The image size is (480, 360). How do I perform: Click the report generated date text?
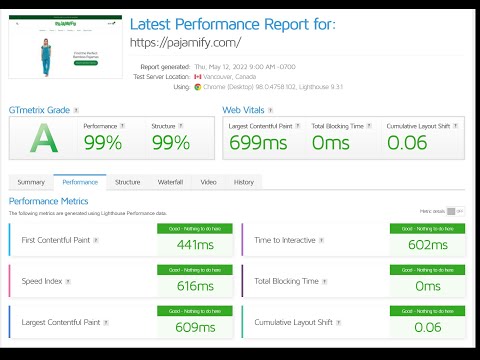pos(245,67)
